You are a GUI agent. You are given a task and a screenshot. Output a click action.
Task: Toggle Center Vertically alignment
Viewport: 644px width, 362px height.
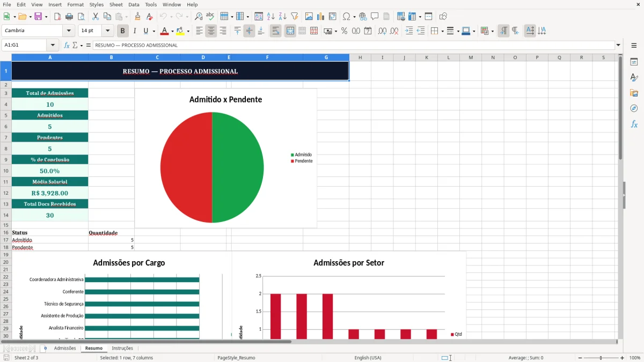click(x=249, y=31)
